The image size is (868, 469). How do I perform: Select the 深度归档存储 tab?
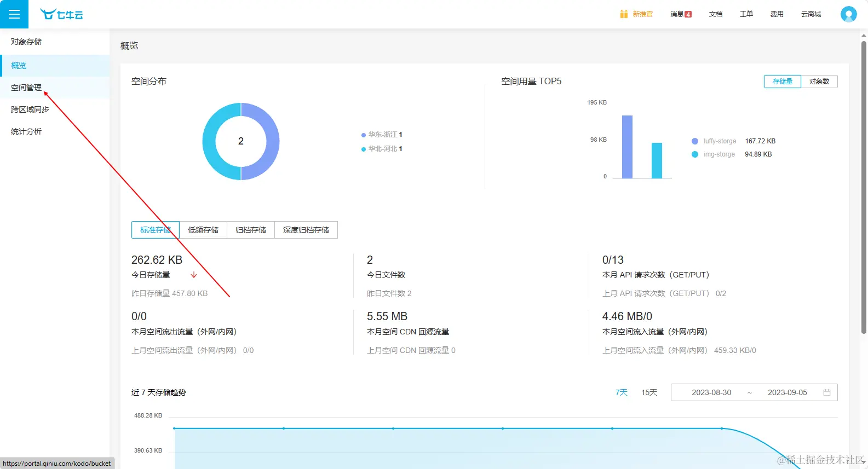pos(306,230)
